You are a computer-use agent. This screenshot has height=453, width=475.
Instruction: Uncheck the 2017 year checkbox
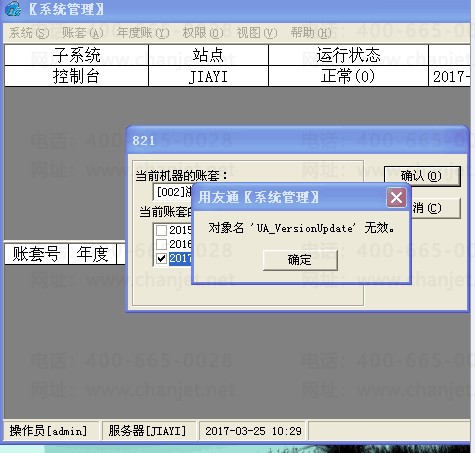pyautogui.click(x=162, y=258)
